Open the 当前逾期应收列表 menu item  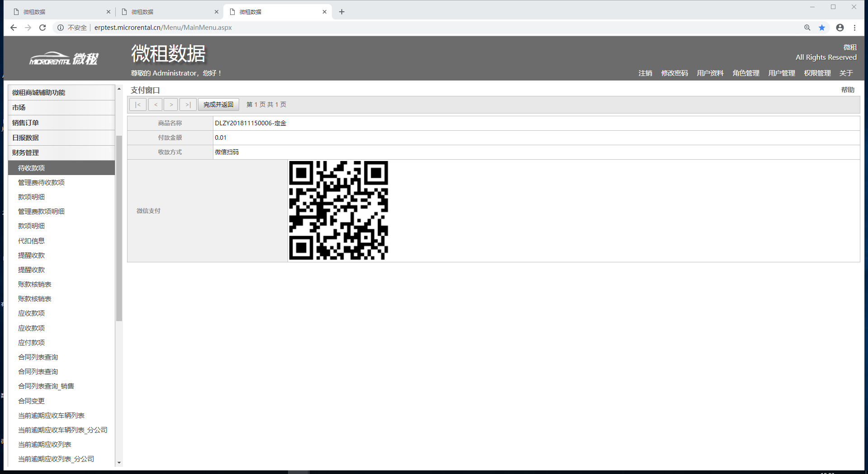[45, 445]
